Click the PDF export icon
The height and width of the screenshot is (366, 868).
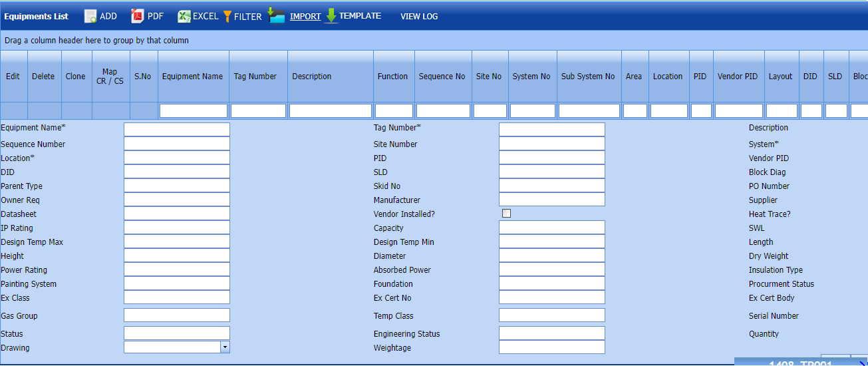click(138, 17)
